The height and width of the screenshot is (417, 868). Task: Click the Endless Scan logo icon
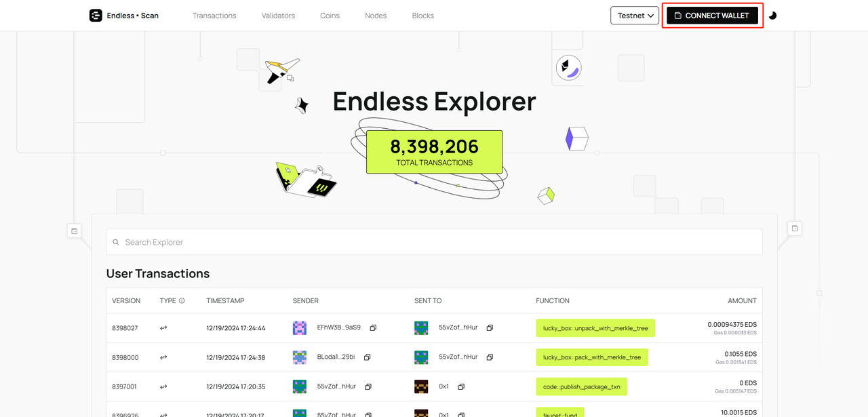click(96, 16)
